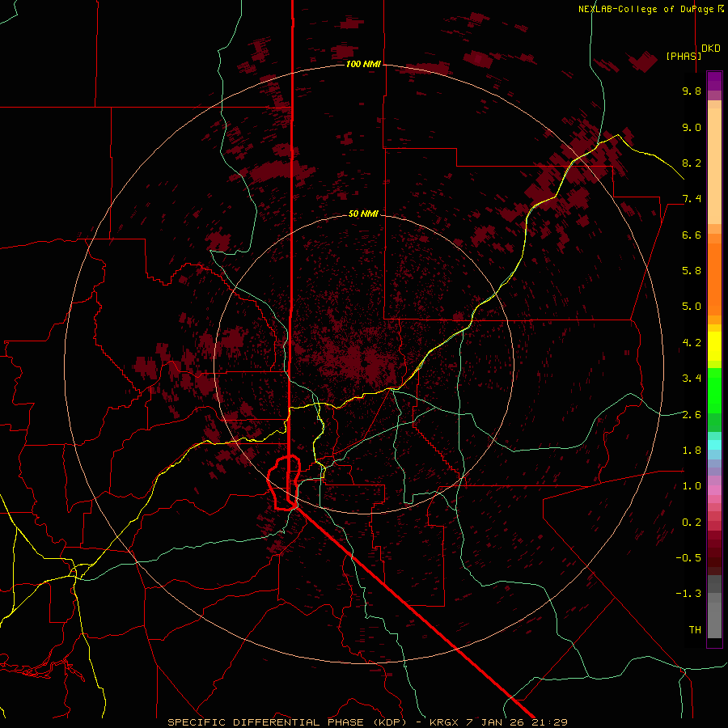Pick the purple swatch at the top of the color bar

[x=714, y=81]
